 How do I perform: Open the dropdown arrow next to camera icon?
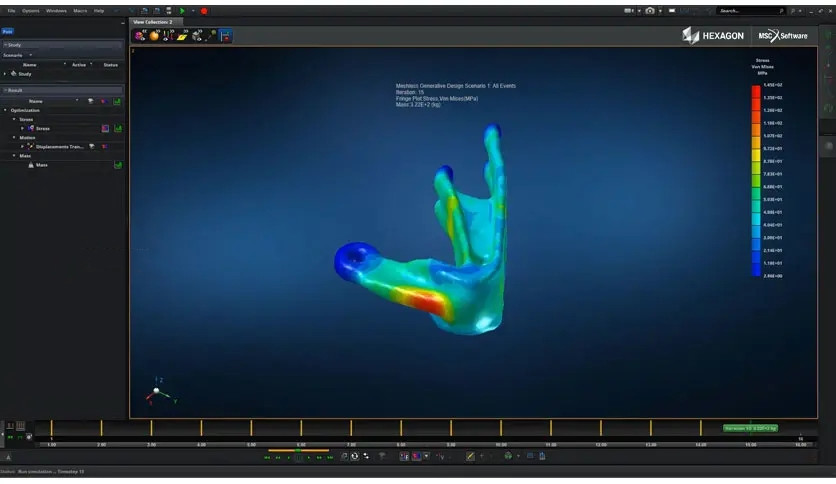pyautogui.click(x=660, y=11)
